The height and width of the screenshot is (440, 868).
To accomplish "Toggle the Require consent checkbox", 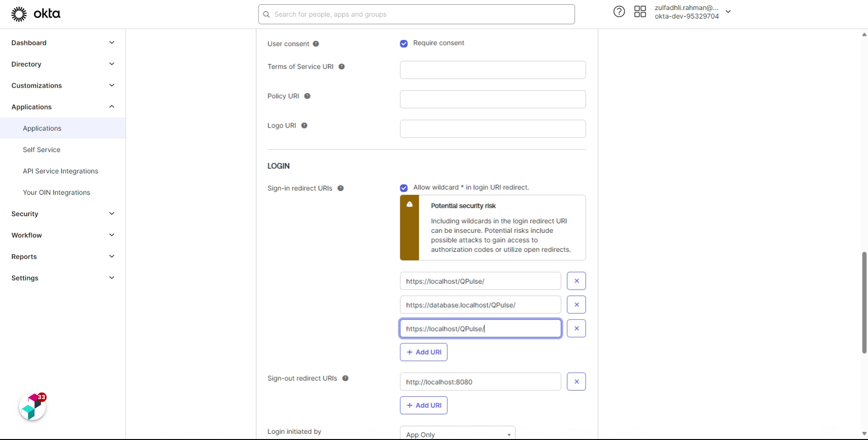I will 404,44.
